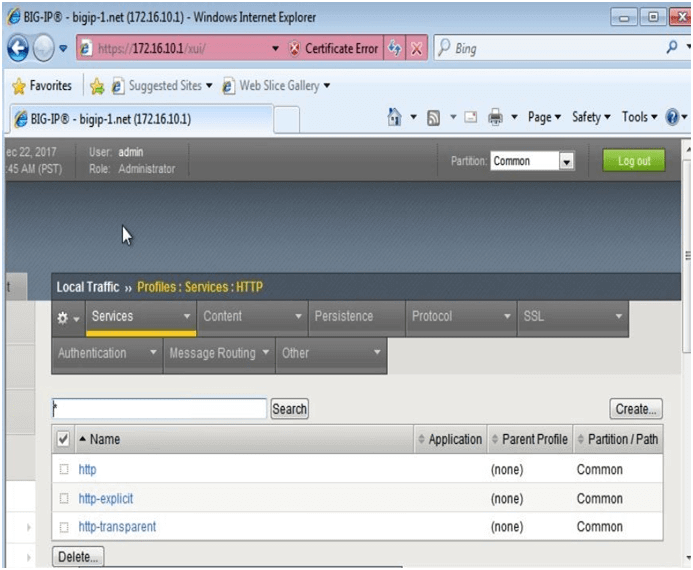Click the Print icon in command bar
This screenshot has width=693, height=570.
point(495,118)
